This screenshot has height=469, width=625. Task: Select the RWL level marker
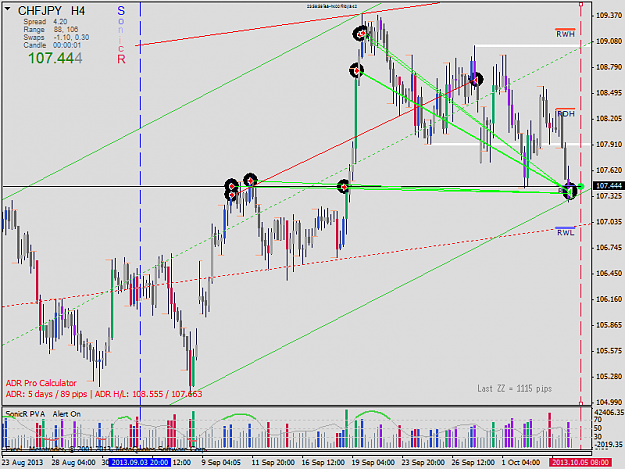[x=565, y=232]
